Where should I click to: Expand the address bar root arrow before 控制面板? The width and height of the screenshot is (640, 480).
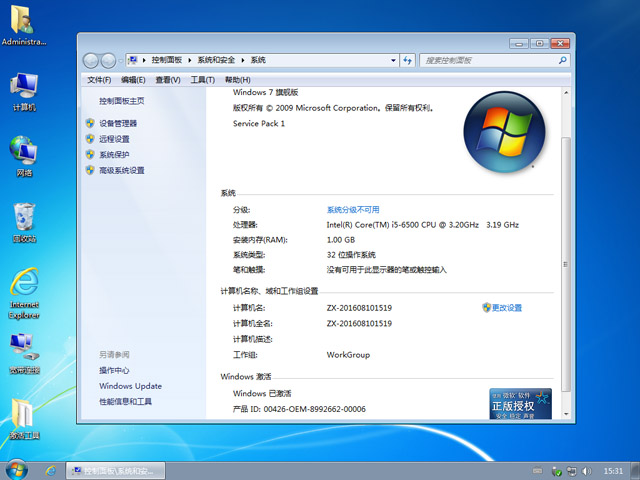144,60
